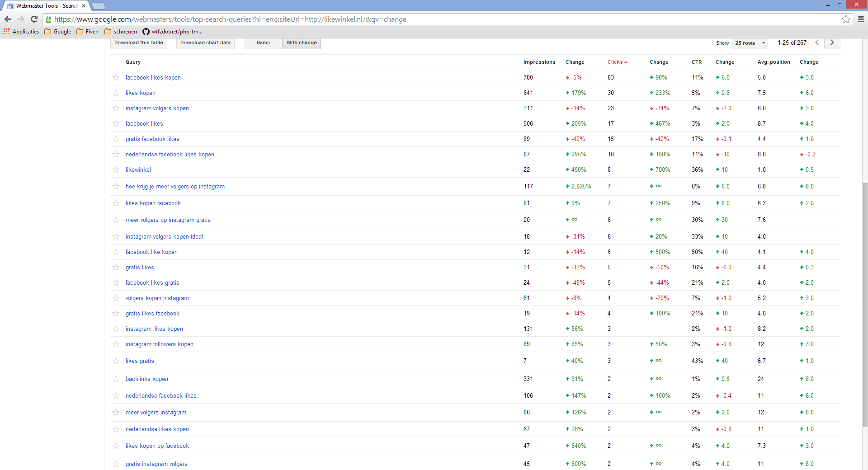Screen dimensions: 868x470
Task: Sort table by Impressions column
Action: coord(539,62)
